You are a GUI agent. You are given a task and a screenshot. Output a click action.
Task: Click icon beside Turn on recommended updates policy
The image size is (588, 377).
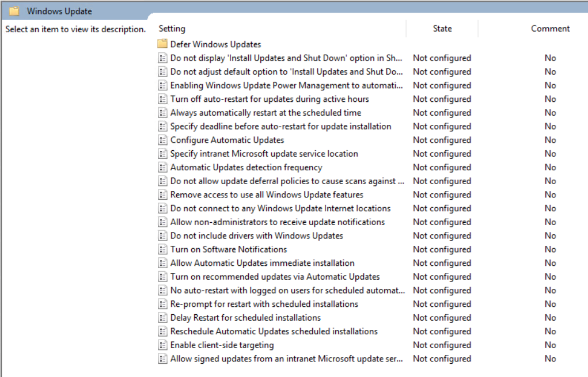(162, 277)
